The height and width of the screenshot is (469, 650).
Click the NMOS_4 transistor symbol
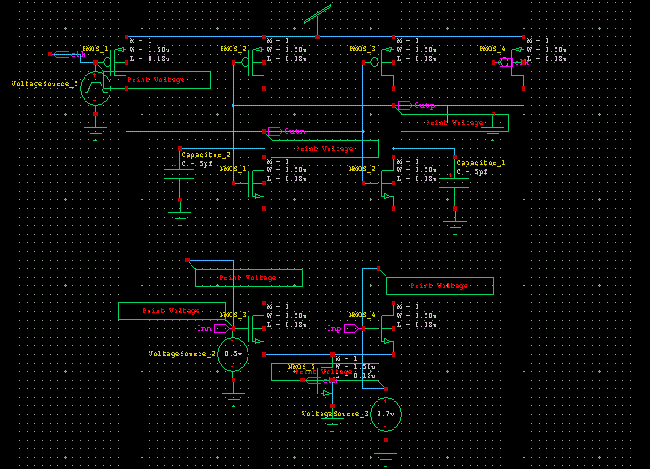click(x=387, y=329)
